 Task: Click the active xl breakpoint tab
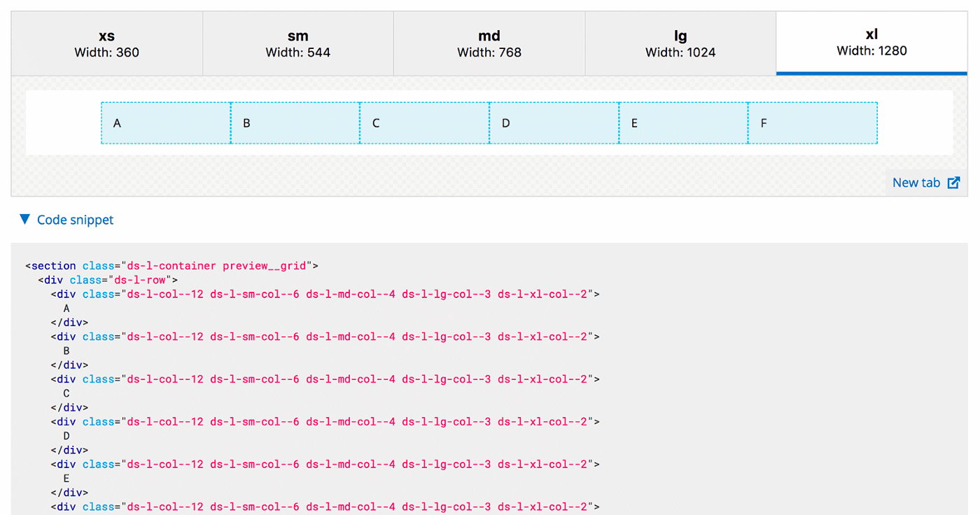click(871, 43)
